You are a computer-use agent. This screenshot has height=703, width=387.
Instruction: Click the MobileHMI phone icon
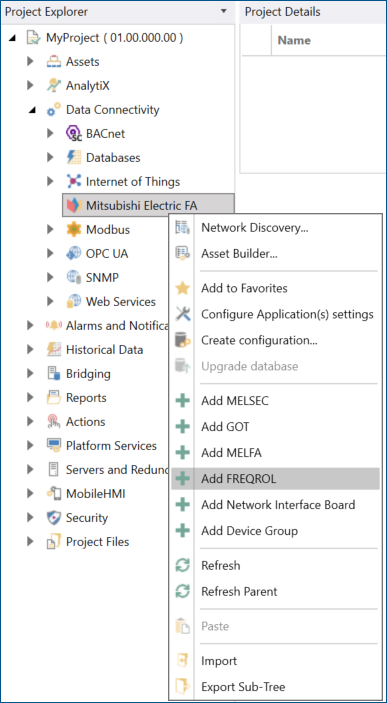[54, 494]
